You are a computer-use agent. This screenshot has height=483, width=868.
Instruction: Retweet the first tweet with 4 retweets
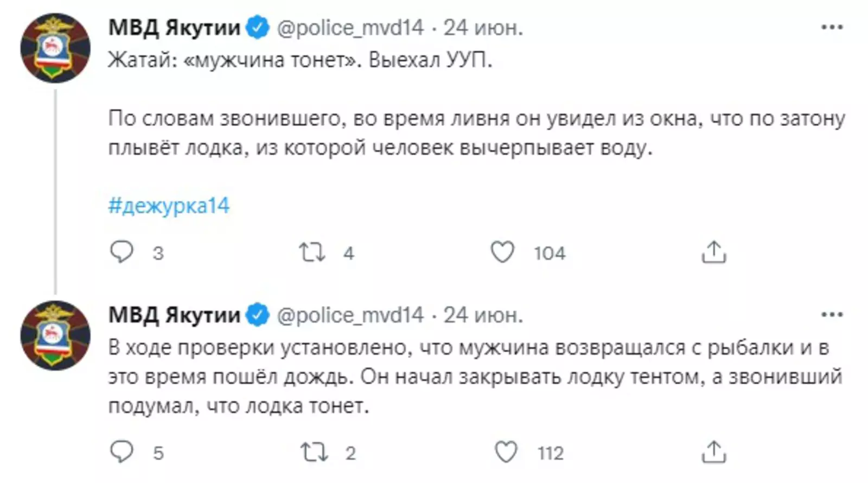pos(312,252)
